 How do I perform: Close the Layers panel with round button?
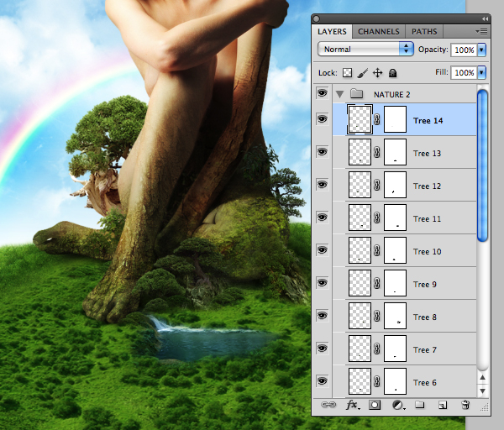(317, 19)
